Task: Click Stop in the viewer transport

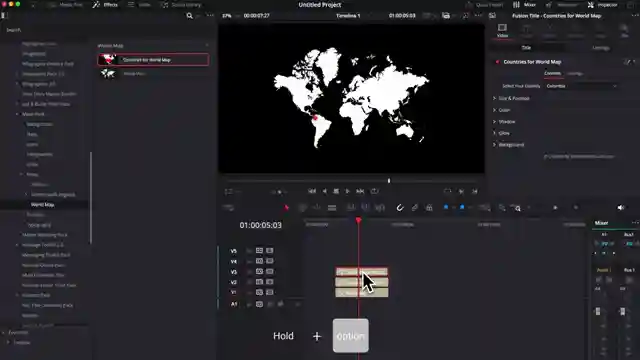Action: [x=336, y=191]
